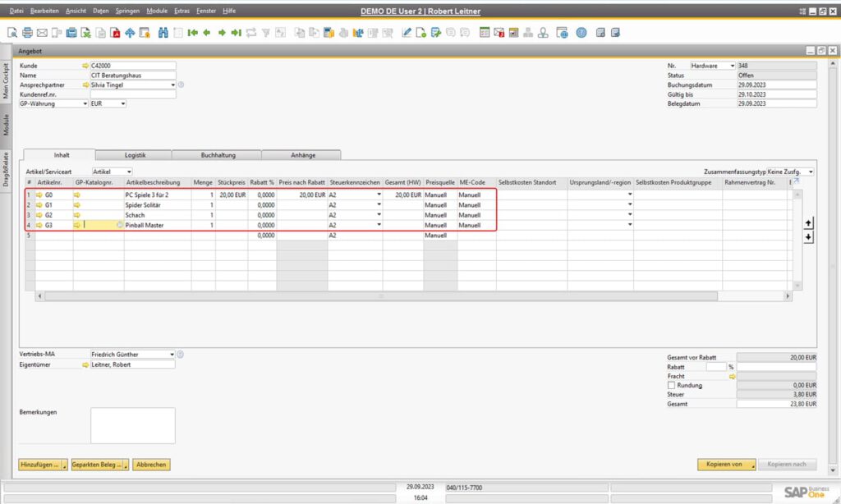Click scroll-right arrow of the item table
841x504 pixels.
tap(788, 296)
